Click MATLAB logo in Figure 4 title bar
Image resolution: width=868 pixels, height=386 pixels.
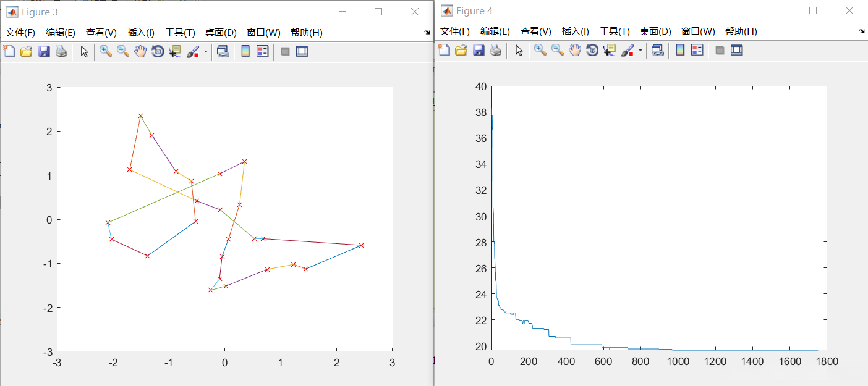(446, 11)
